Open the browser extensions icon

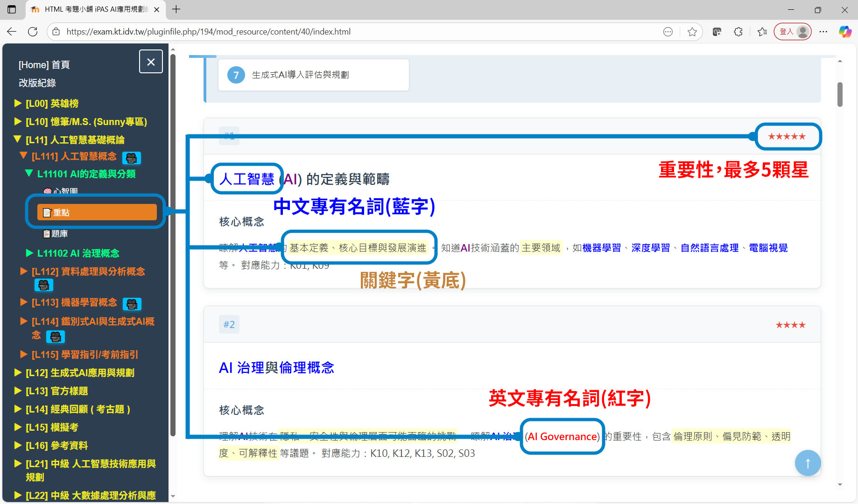(738, 32)
